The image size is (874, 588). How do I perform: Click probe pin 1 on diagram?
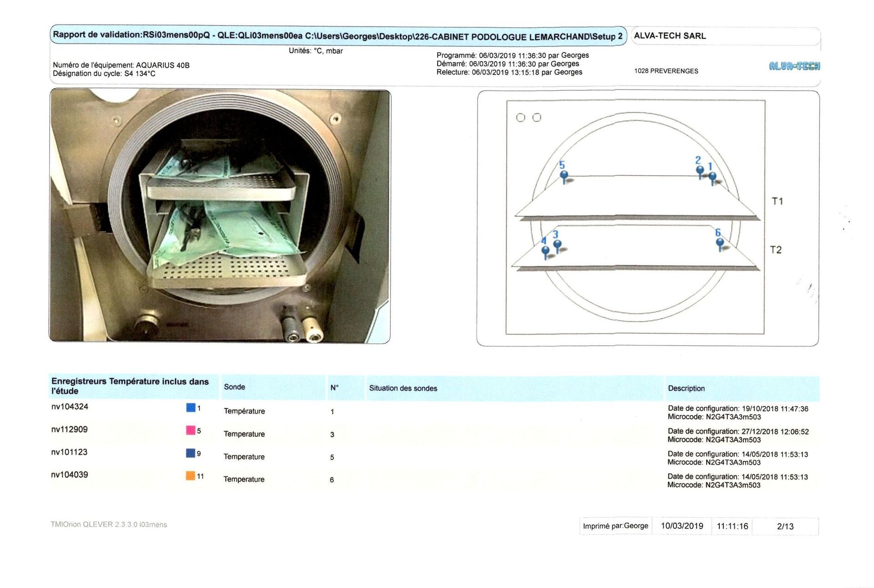click(x=712, y=177)
